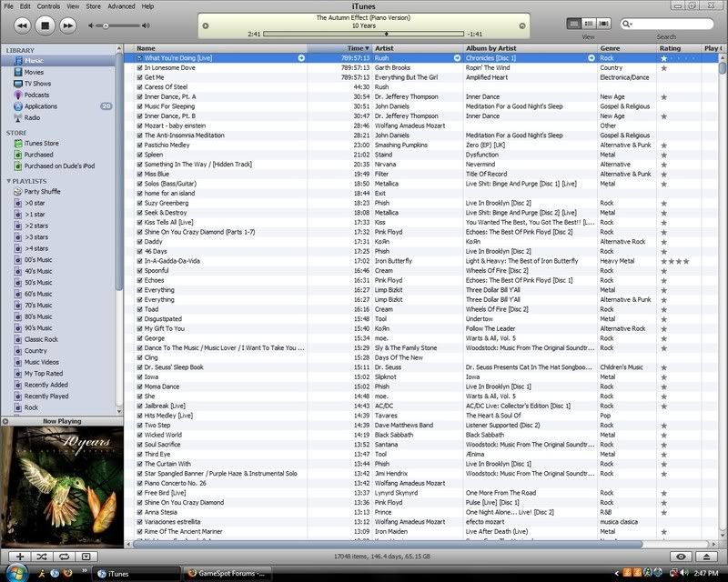Open the Radio library item
This screenshot has height=582, width=728.
pyautogui.click(x=32, y=117)
